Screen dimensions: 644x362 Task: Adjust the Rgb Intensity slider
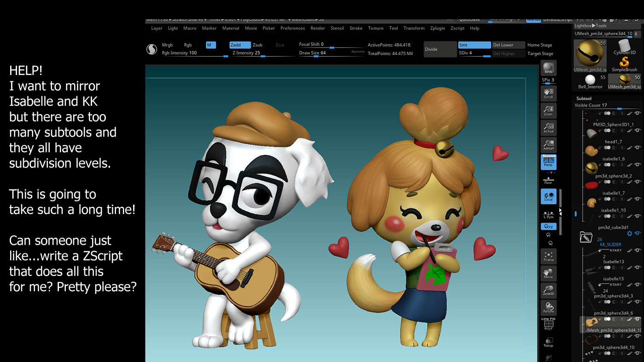pos(195,53)
